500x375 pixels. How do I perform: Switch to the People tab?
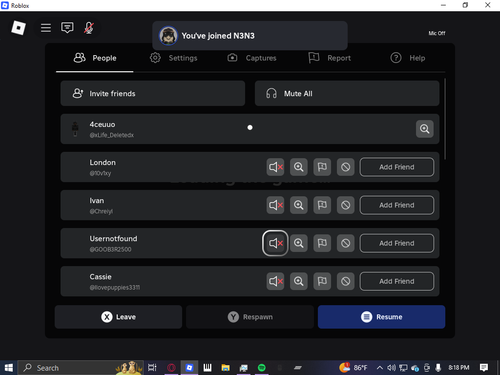point(95,58)
